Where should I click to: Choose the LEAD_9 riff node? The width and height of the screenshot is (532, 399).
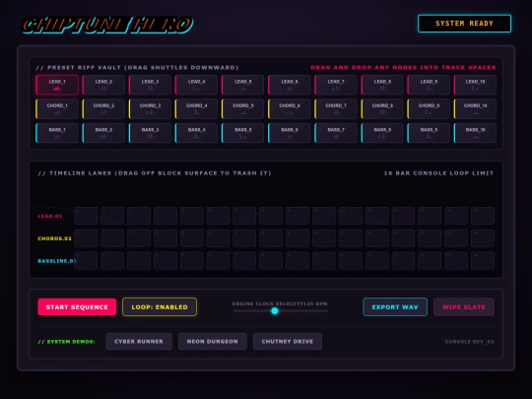pyautogui.click(x=429, y=85)
